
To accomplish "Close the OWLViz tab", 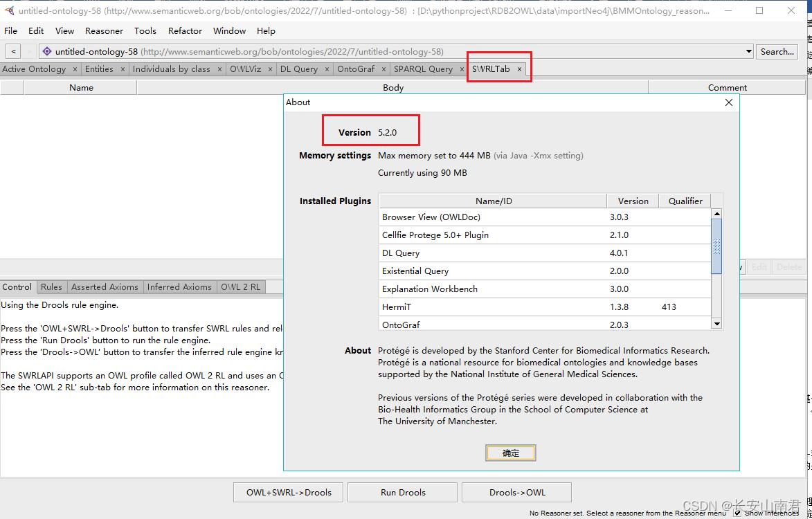I will click(271, 69).
